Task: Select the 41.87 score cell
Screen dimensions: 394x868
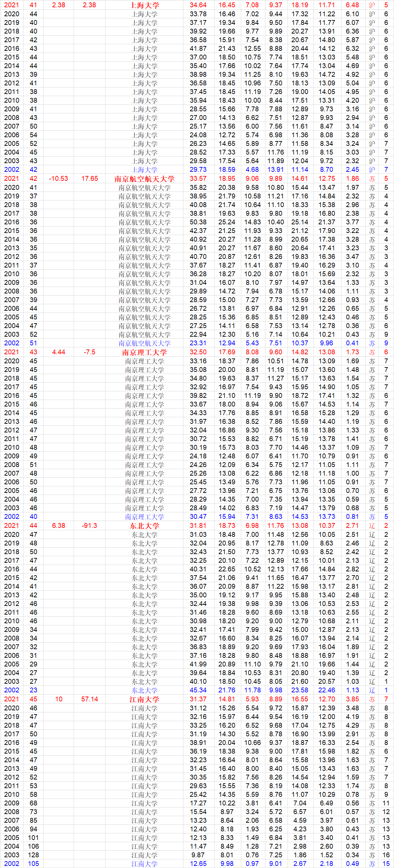Action: 198,49
